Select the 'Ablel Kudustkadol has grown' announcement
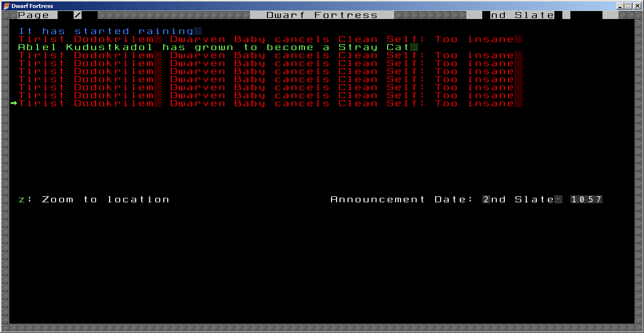Viewport: 644px width, 333px height. pos(218,48)
